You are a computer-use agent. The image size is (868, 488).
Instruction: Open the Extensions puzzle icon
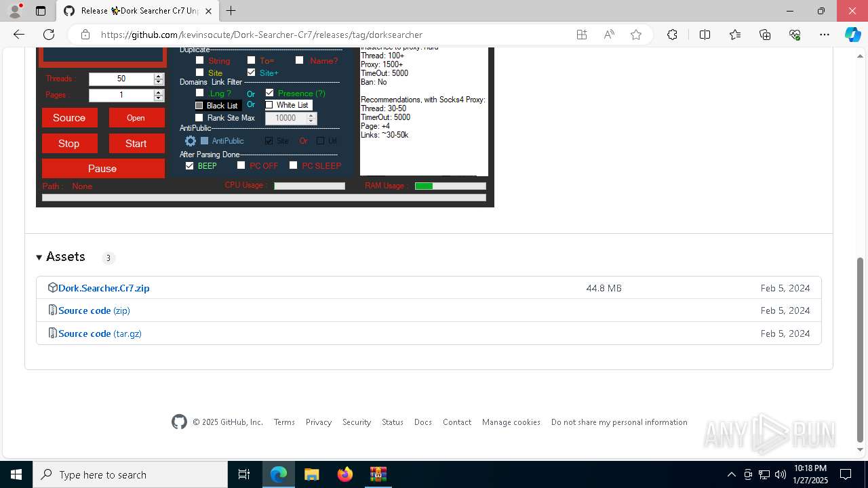pos(672,35)
